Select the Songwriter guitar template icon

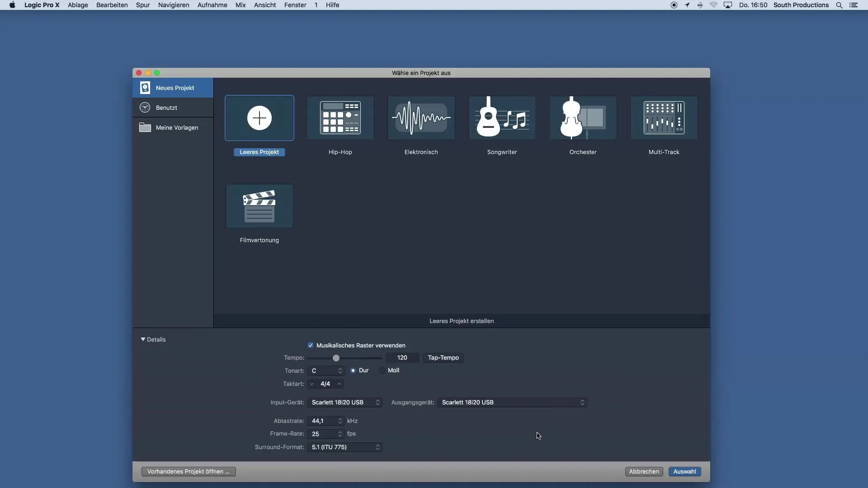(x=502, y=118)
